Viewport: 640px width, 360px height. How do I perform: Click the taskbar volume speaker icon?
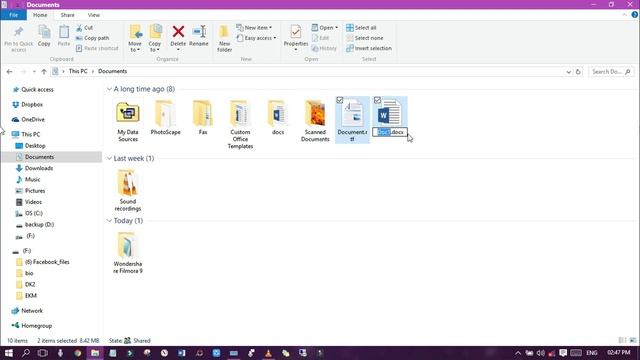point(540,353)
